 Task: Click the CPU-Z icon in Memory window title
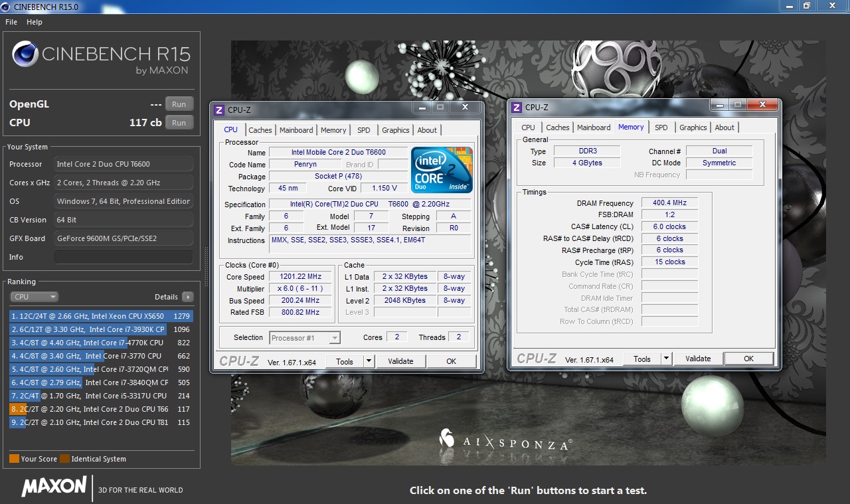[x=517, y=107]
